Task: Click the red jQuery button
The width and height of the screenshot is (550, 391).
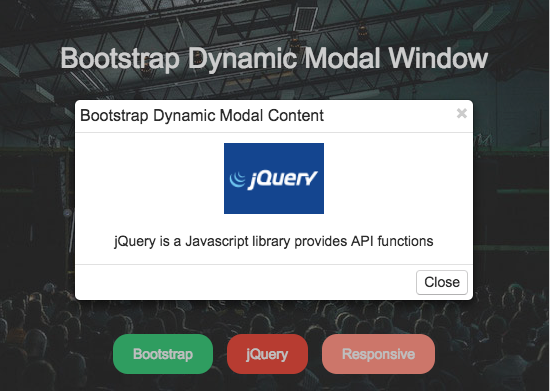Action: 267,354
